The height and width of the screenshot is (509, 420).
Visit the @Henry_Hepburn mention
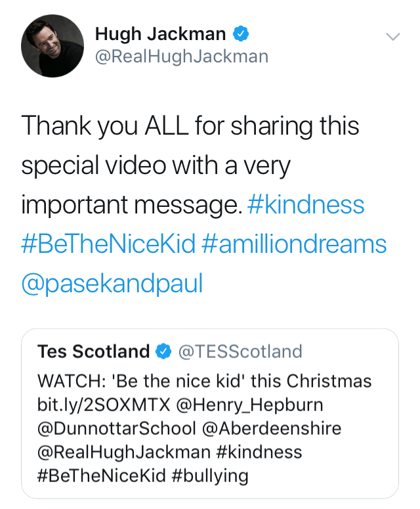(249, 405)
